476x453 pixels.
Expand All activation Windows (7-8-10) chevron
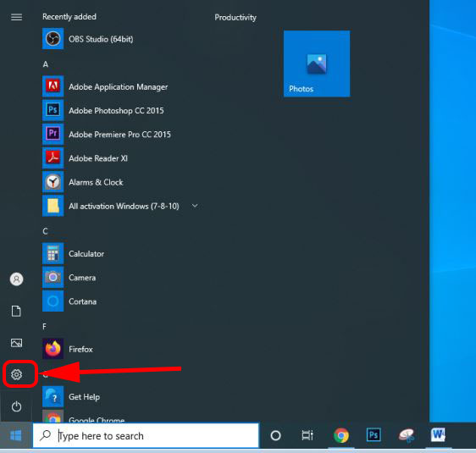pos(195,206)
